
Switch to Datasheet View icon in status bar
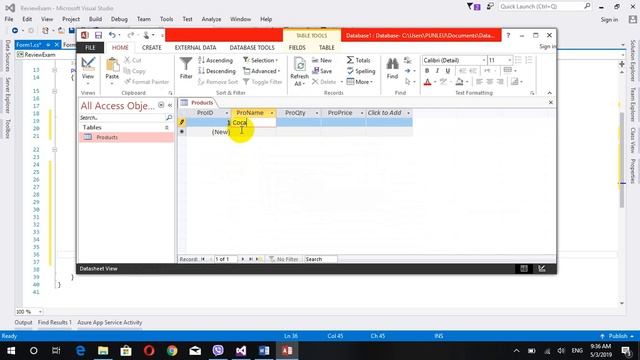[524, 269]
